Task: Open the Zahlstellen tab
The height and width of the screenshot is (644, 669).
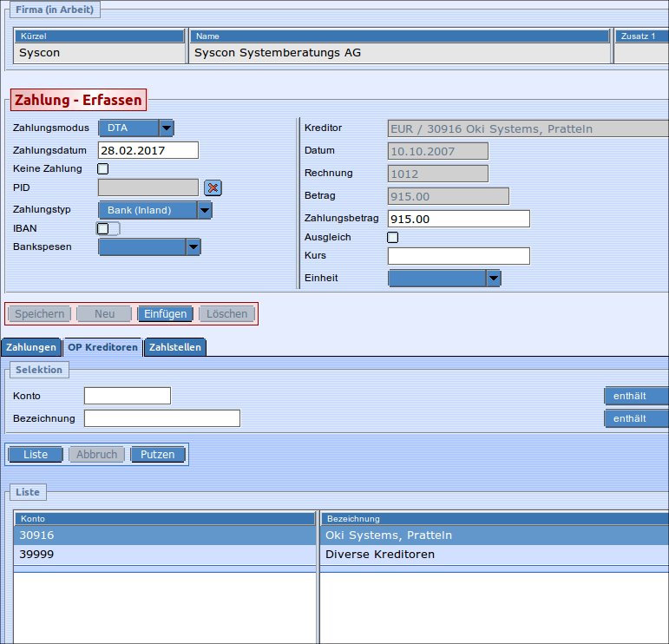Action: (175, 347)
